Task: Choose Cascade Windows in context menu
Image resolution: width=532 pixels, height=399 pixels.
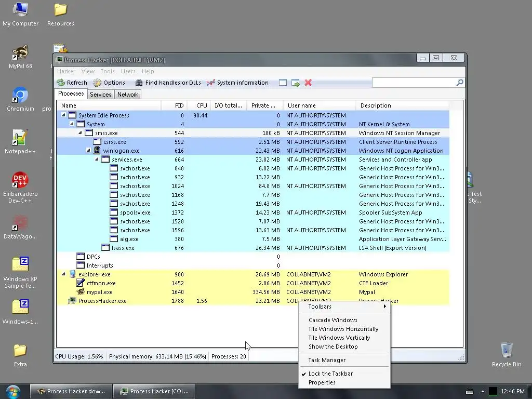Action: click(344, 320)
